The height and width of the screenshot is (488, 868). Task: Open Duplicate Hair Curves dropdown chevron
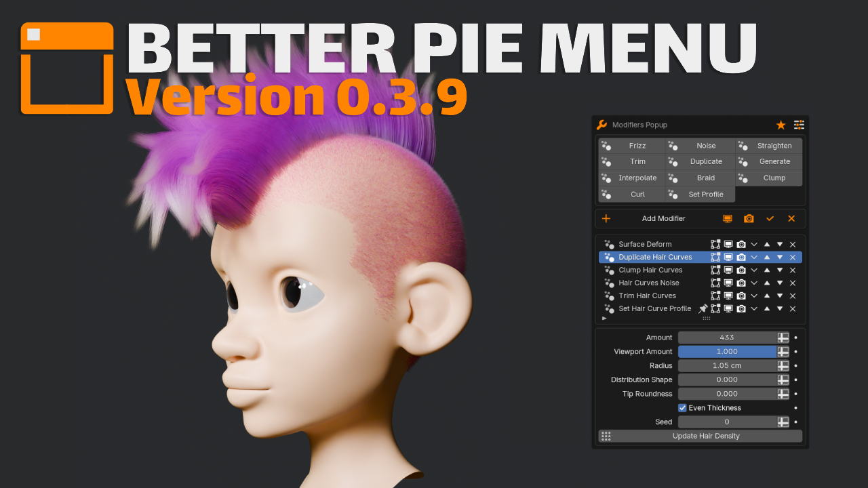click(754, 258)
